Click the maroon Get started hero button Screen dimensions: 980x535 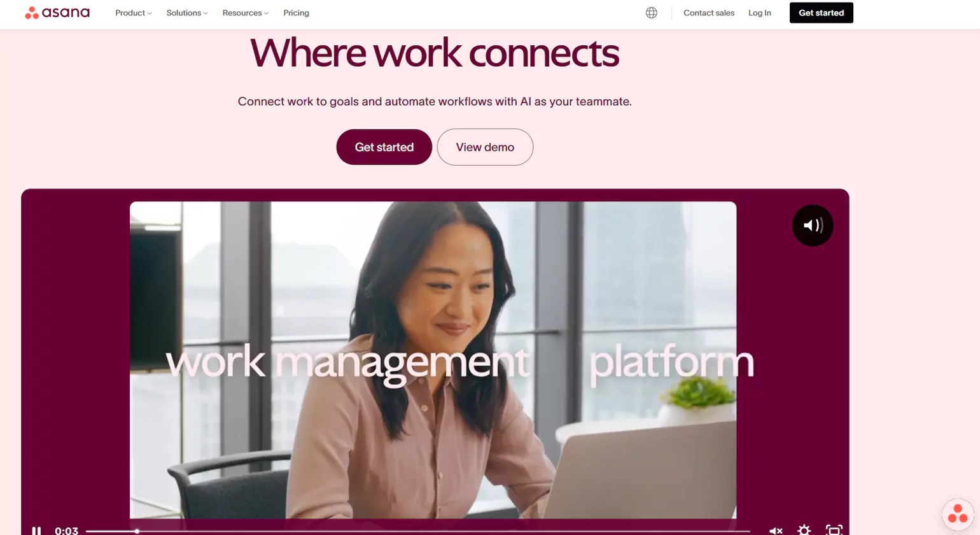(384, 147)
